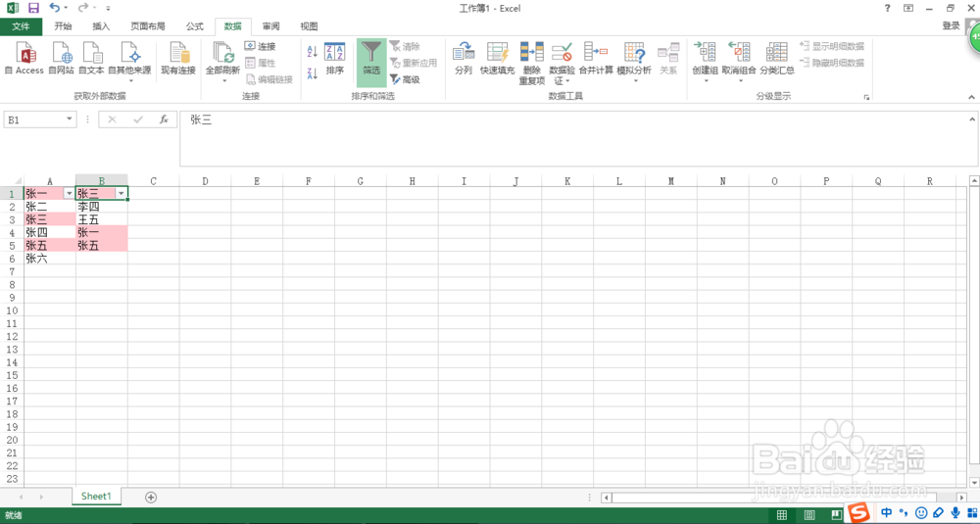Expand the formula bar
This screenshot has width=980, height=524.
[972, 119]
